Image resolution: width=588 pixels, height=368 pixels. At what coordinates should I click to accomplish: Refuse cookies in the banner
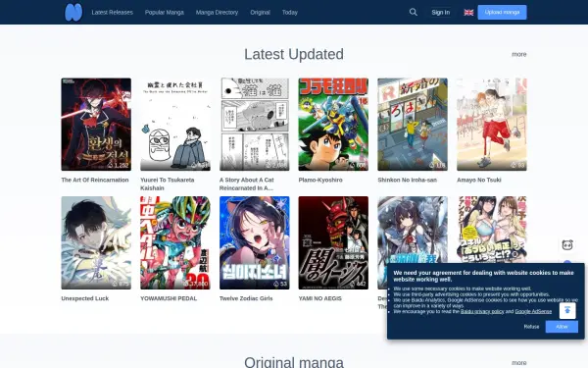531,327
